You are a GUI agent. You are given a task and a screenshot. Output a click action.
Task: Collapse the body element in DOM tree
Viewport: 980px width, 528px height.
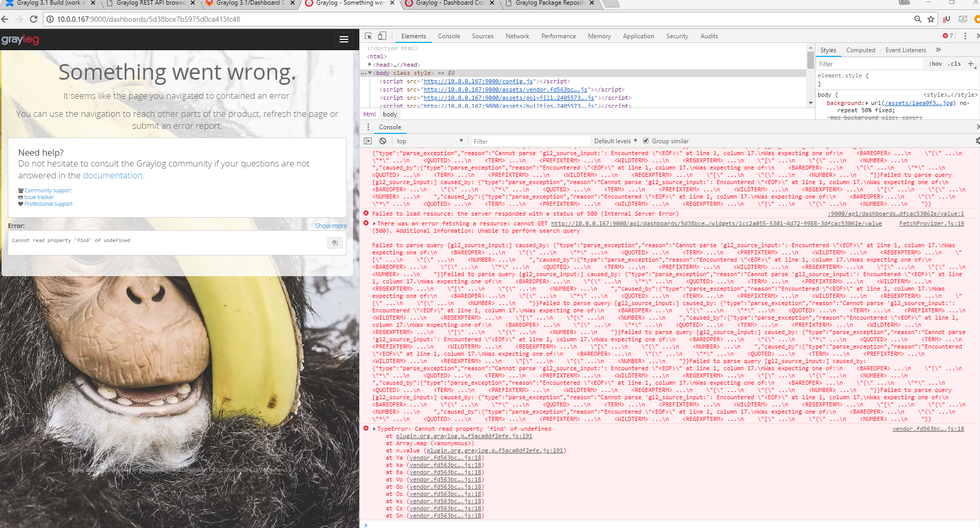(370, 73)
